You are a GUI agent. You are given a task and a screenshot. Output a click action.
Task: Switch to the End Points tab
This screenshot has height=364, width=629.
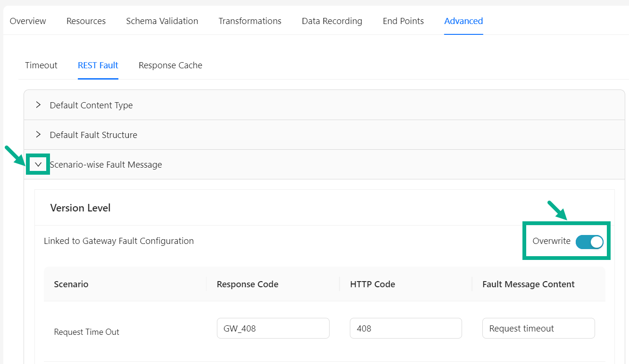[x=403, y=21]
